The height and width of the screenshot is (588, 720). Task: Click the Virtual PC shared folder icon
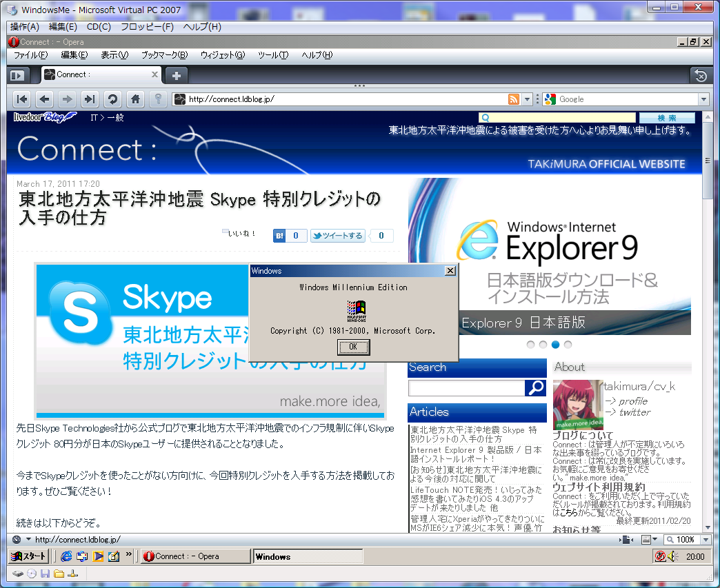pyautogui.click(x=59, y=574)
